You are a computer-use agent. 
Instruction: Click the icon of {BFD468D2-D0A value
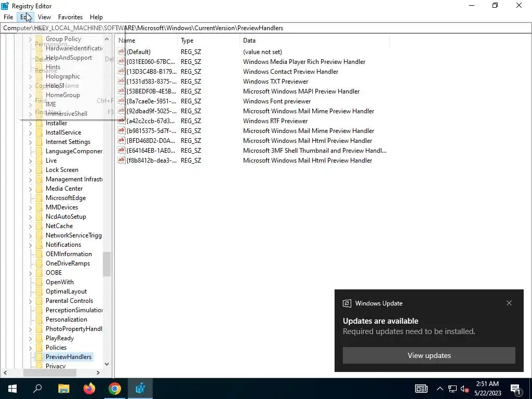[x=122, y=140]
